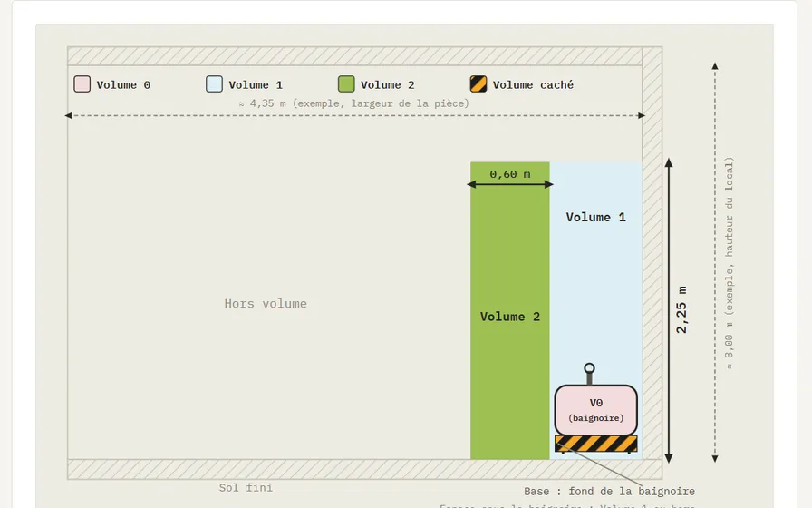Screen dimensions: 812x508
Task: Click the 4,35 m room width caption
Action: pos(354,103)
